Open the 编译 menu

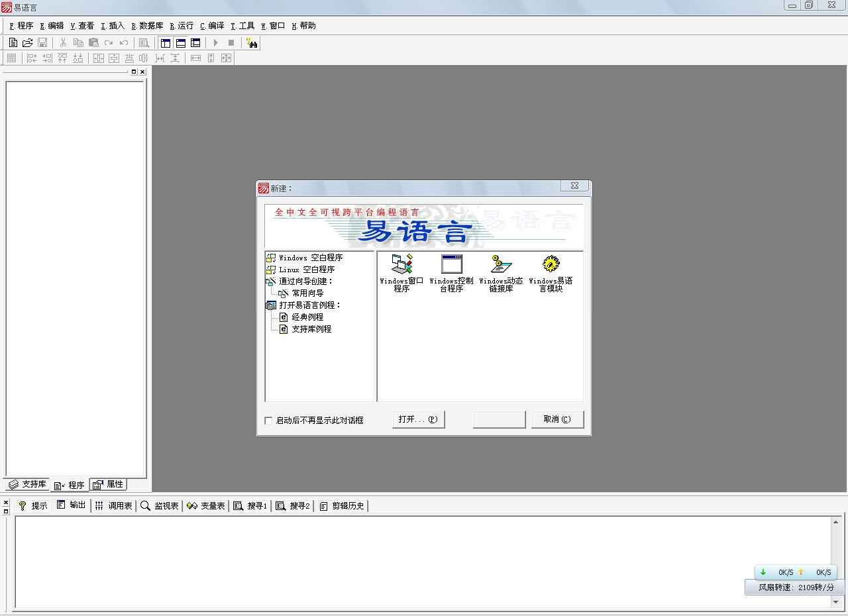pos(212,26)
